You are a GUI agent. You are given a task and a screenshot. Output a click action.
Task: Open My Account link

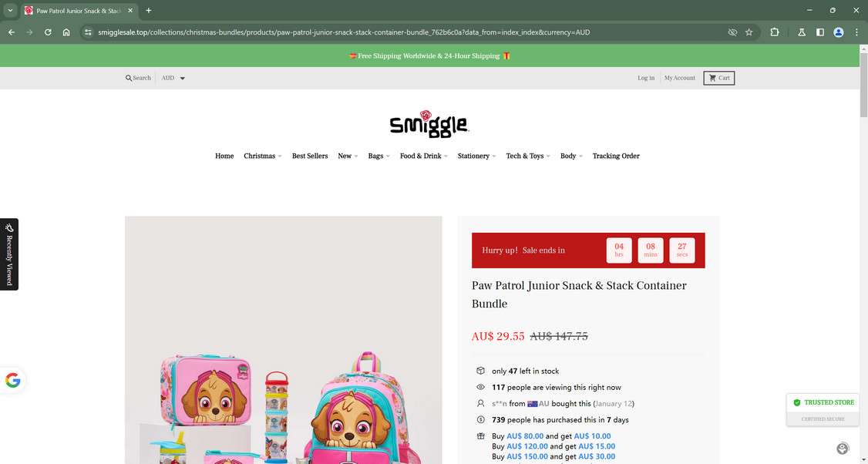[x=679, y=78]
